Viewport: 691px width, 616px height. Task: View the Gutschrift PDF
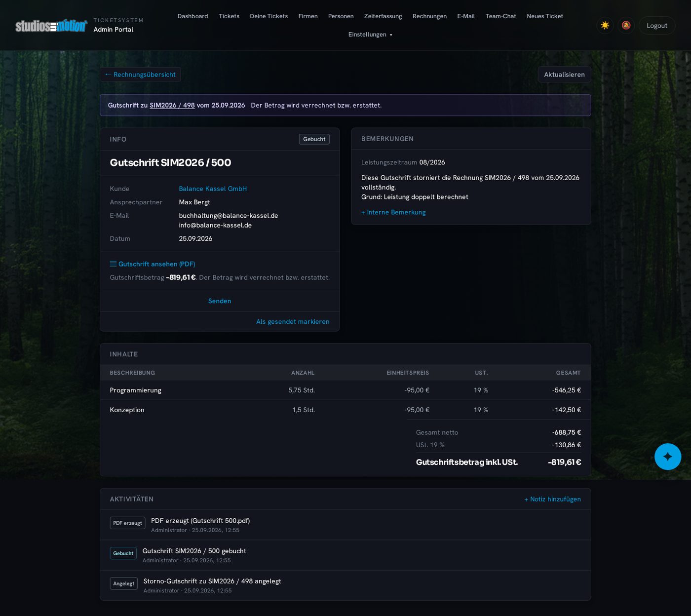tap(153, 264)
